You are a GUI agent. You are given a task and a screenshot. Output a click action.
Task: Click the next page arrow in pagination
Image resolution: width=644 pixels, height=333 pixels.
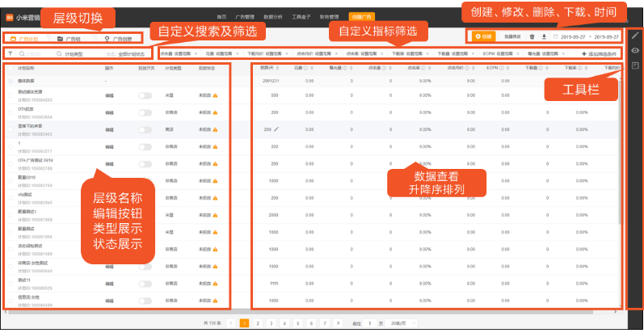[x=338, y=323]
